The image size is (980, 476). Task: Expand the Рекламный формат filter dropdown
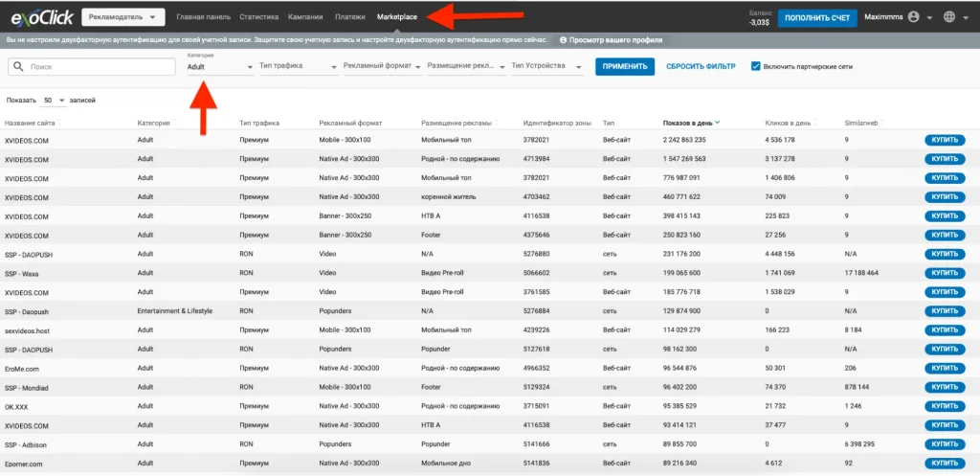[x=383, y=66]
